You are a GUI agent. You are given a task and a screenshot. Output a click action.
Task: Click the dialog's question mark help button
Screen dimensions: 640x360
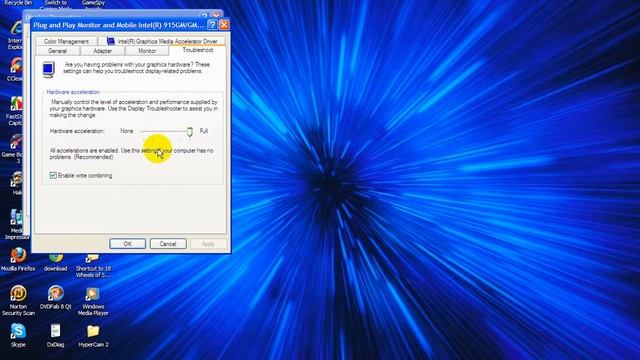coord(212,25)
